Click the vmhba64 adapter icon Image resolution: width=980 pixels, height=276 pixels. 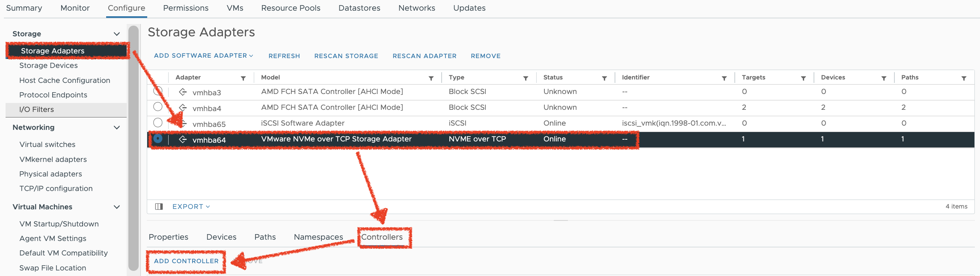click(x=183, y=139)
